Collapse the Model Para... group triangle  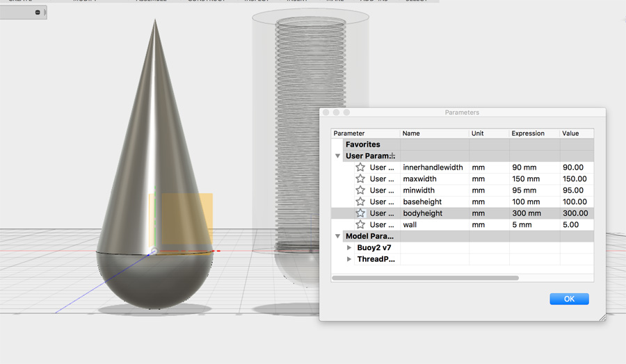point(338,236)
